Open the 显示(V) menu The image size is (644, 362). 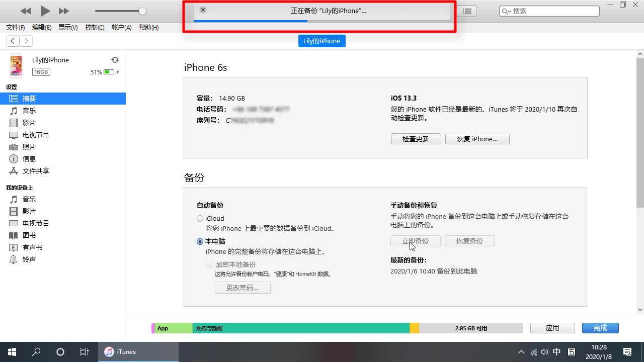[68, 28]
